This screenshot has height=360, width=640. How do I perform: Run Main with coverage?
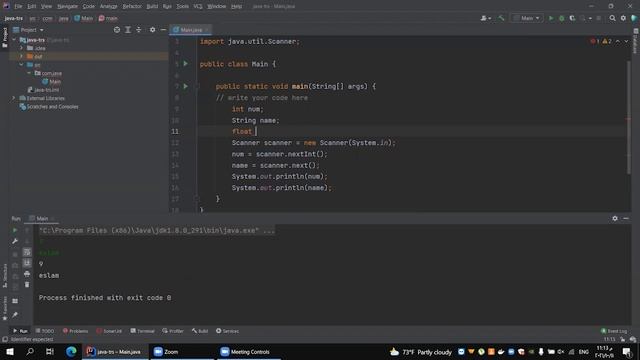point(572,18)
